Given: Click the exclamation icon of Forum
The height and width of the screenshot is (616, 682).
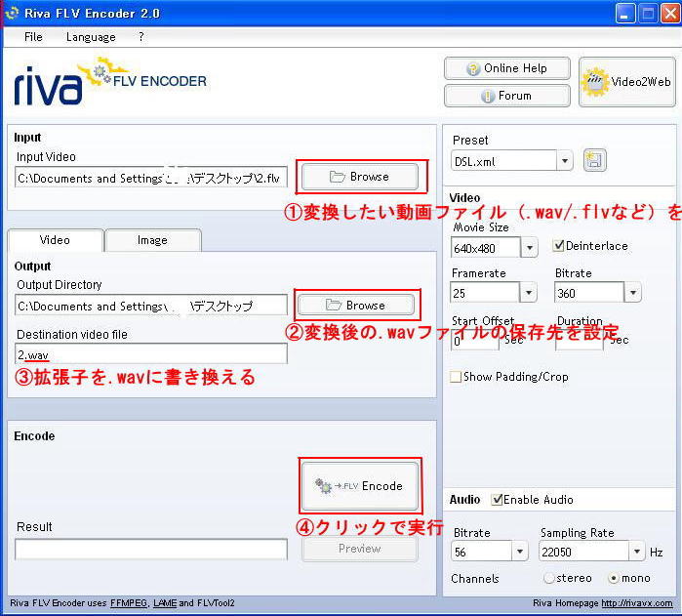Looking at the screenshot, I should click(x=488, y=96).
